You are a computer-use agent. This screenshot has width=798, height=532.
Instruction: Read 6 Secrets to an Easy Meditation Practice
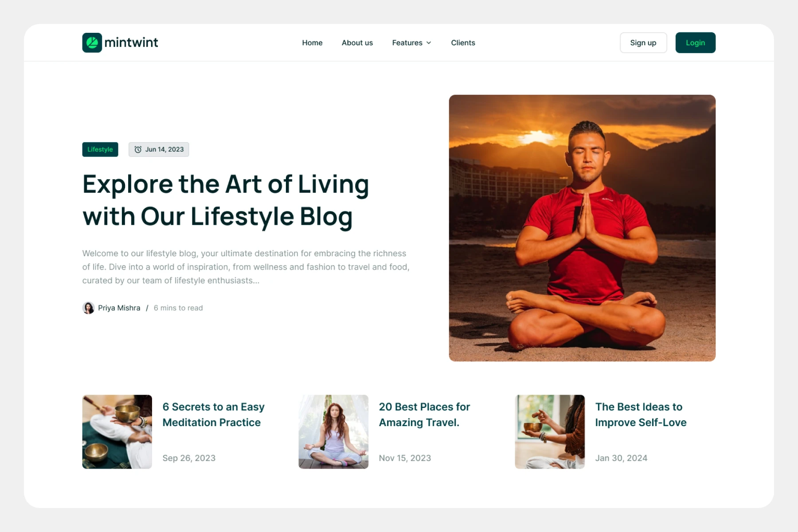tap(213, 415)
